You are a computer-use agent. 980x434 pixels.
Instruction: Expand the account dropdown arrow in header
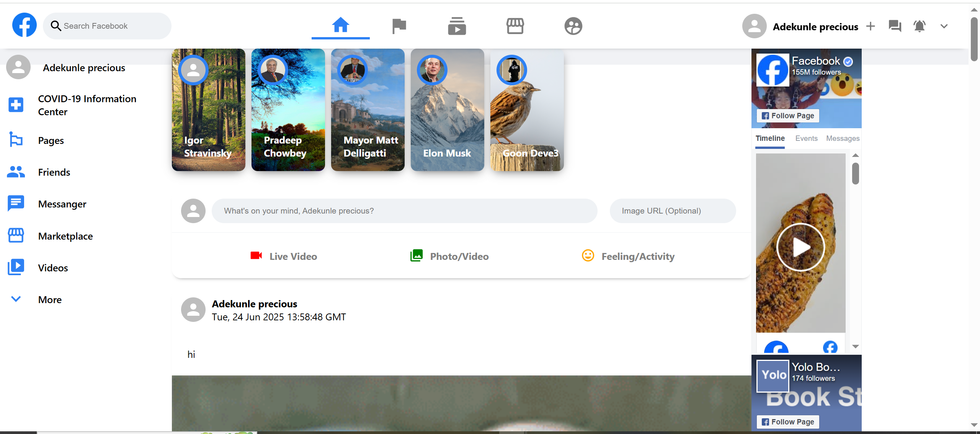coord(944,26)
